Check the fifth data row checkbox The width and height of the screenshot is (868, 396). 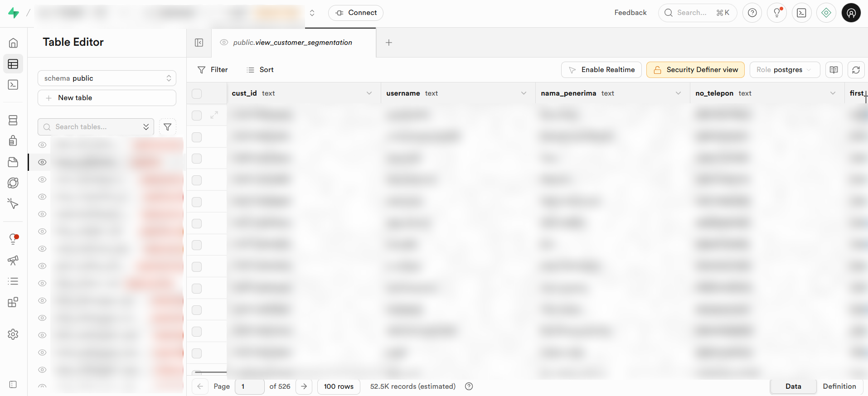click(x=197, y=202)
